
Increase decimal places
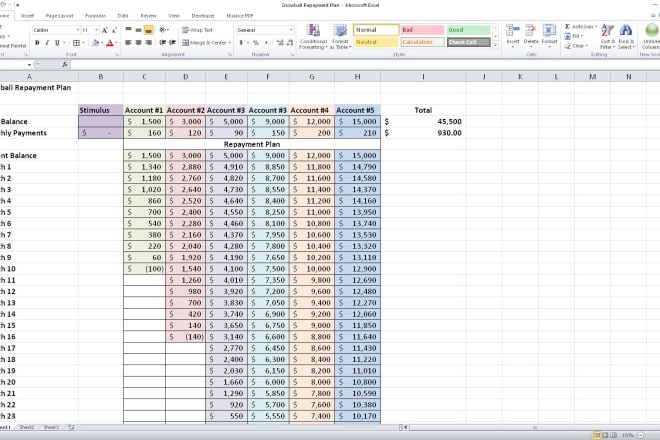pyautogui.click(x=280, y=43)
